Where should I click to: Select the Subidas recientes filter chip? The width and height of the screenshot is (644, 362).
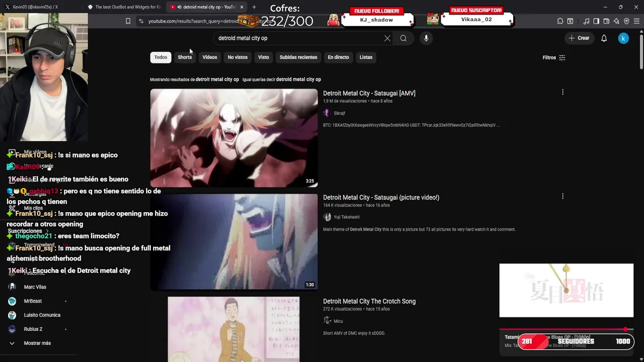pyautogui.click(x=298, y=57)
